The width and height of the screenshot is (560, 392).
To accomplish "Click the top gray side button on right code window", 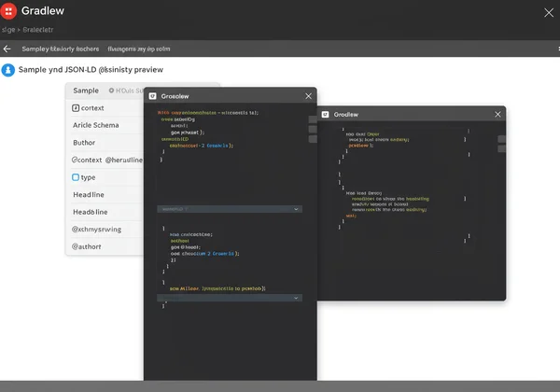I will 501,138.
